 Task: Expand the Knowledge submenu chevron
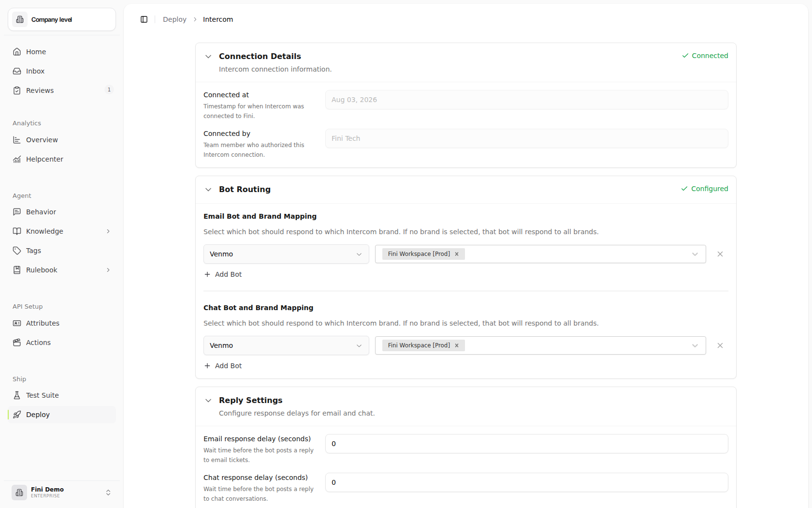108,231
